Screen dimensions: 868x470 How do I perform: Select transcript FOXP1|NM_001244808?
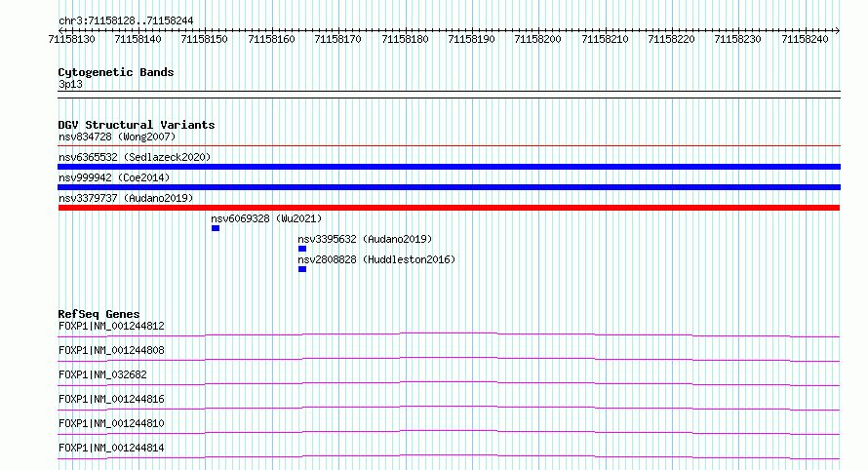point(111,350)
